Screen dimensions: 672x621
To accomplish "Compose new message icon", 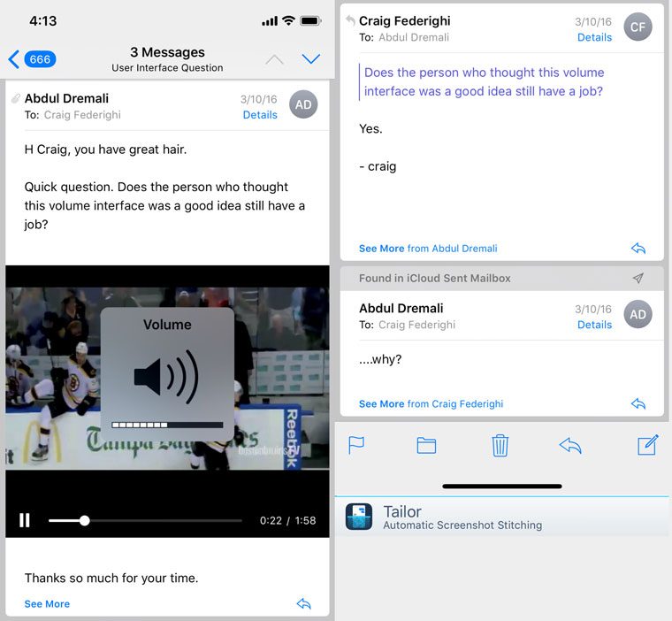I will (647, 445).
